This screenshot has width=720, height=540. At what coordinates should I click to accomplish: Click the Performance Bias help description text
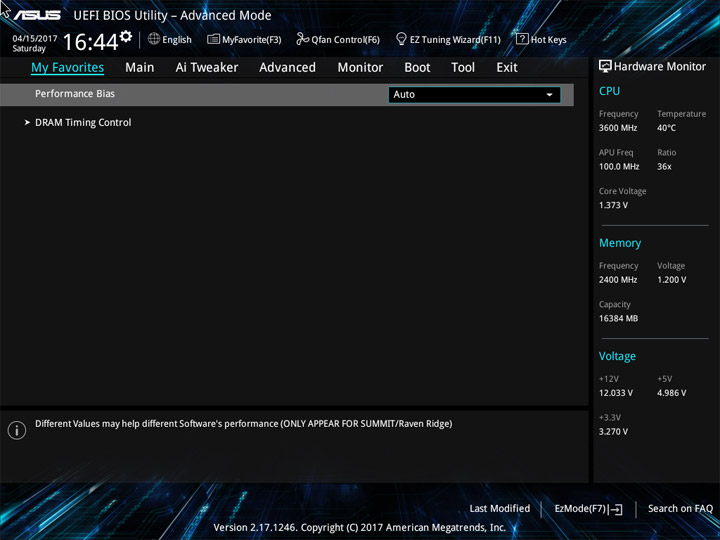point(243,424)
